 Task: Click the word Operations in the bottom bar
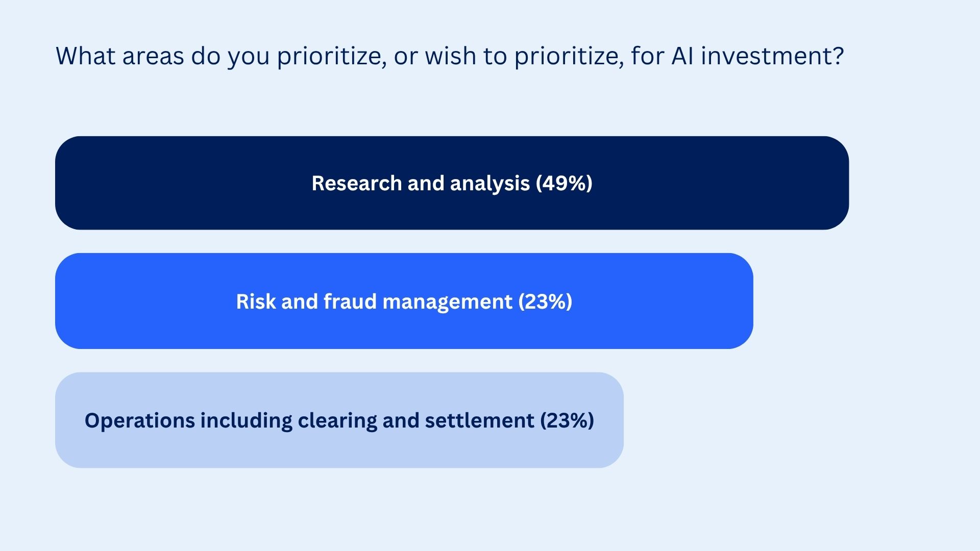(x=140, y=421)
